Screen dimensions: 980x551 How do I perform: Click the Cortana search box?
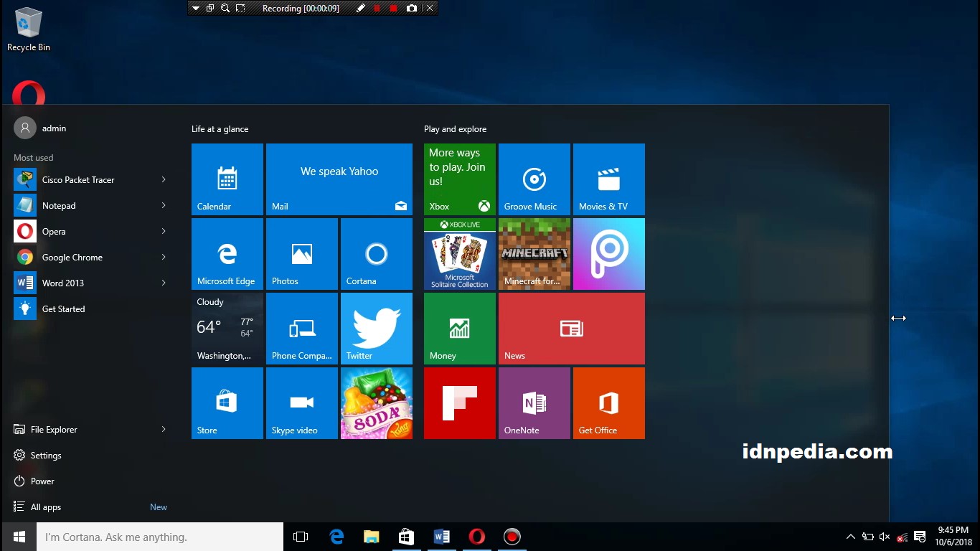pos(160,537)
